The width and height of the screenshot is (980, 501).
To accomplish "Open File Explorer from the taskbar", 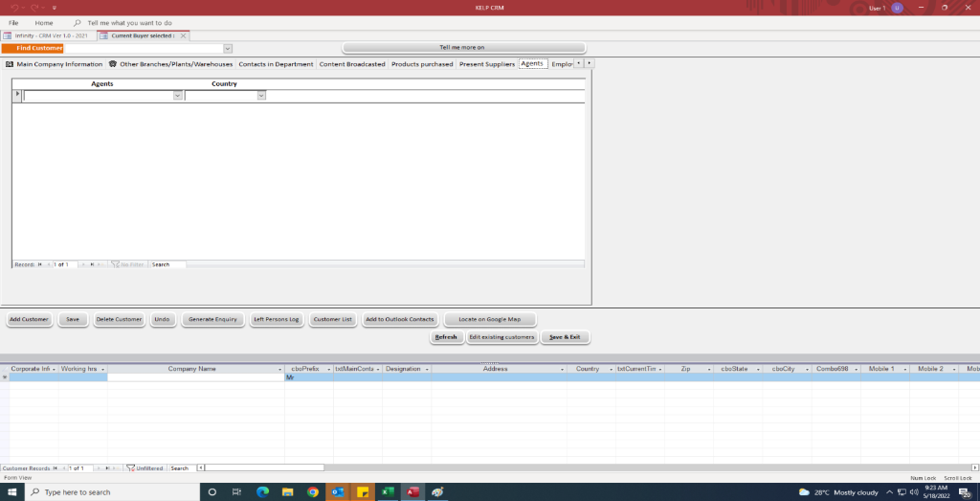I will tap(287, 492).
